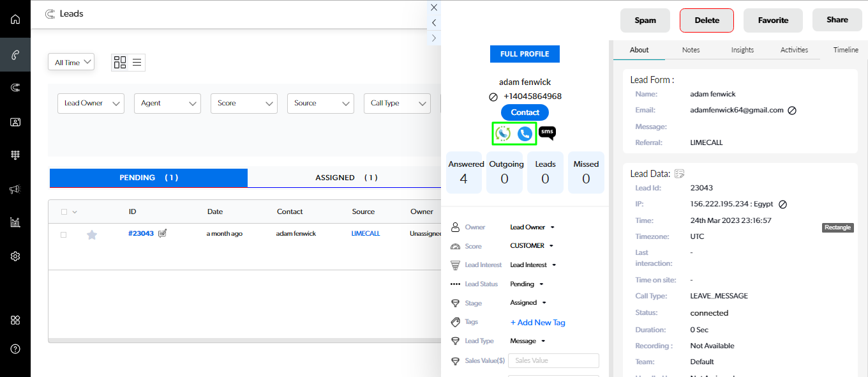This screenshot has width=868, height=377.
Task: Open the Leads magnet icon in sidebar
Action: (x=15, y=88)
